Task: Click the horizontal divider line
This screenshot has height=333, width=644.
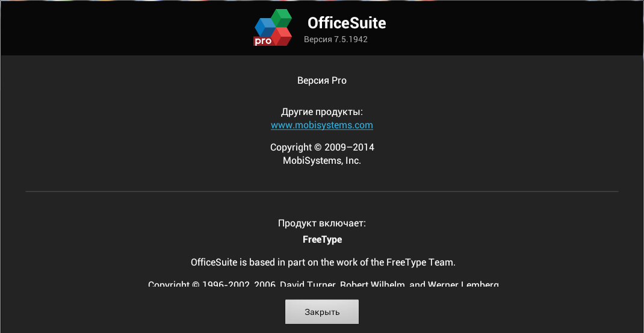Action: tap(322, 191)
